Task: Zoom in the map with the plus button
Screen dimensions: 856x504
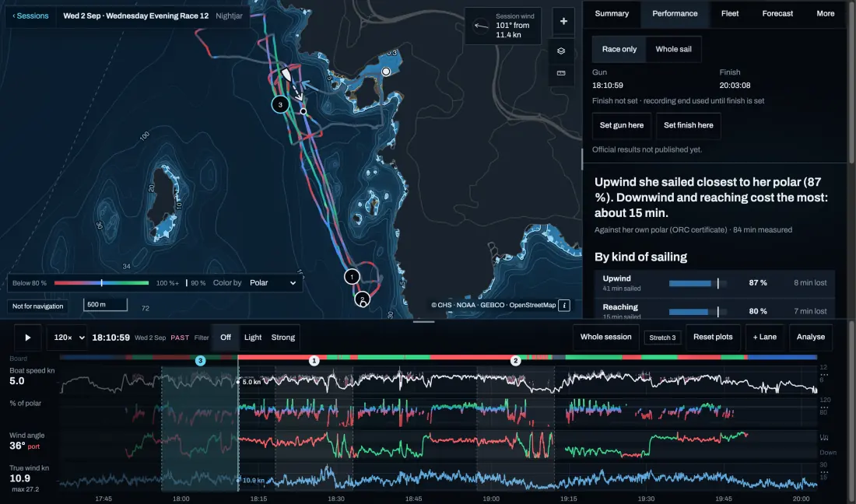Action: (x=563, y=21)
